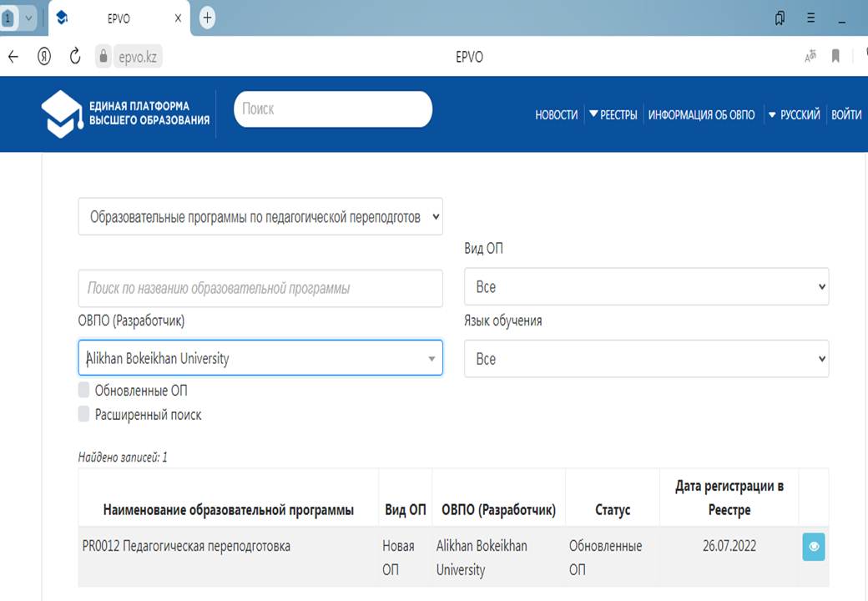Click the program name search field
This screenshot has width=868, height=601.
tap(260, 288)
